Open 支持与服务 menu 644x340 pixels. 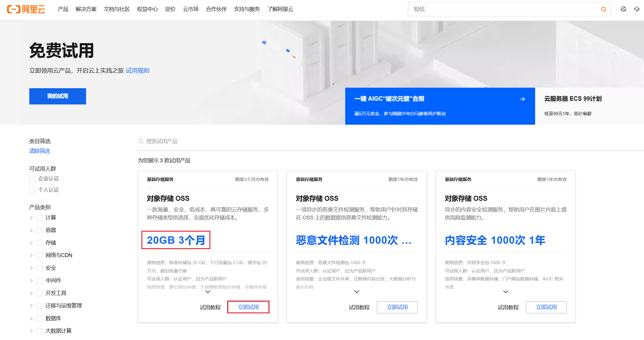[x=247, y=9]
